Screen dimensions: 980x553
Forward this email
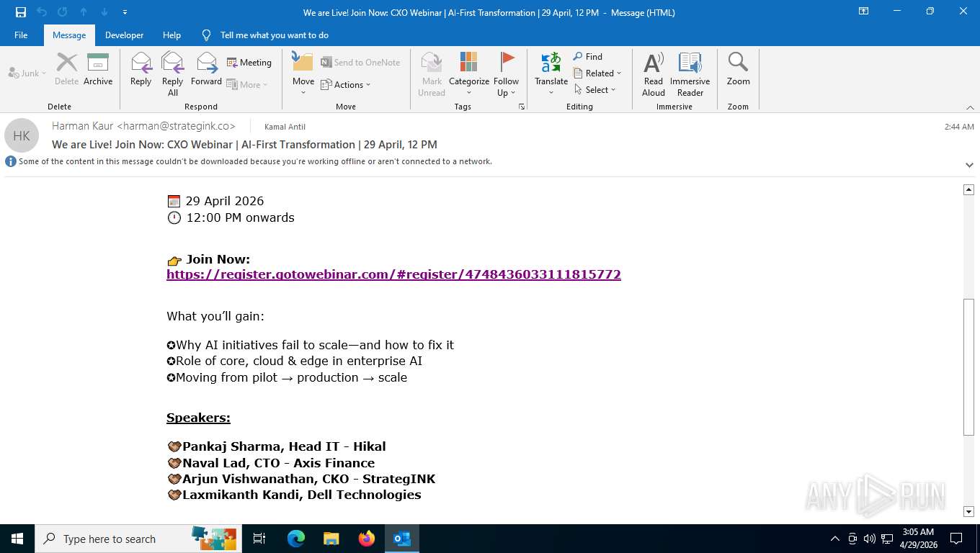pyautogui.click(x=207, y=69)
